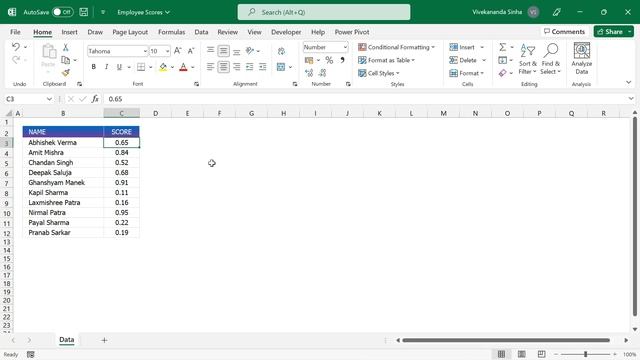The image size is (640, 360).
Task: Click the Clear eraser icon
Action: point(502,73)
